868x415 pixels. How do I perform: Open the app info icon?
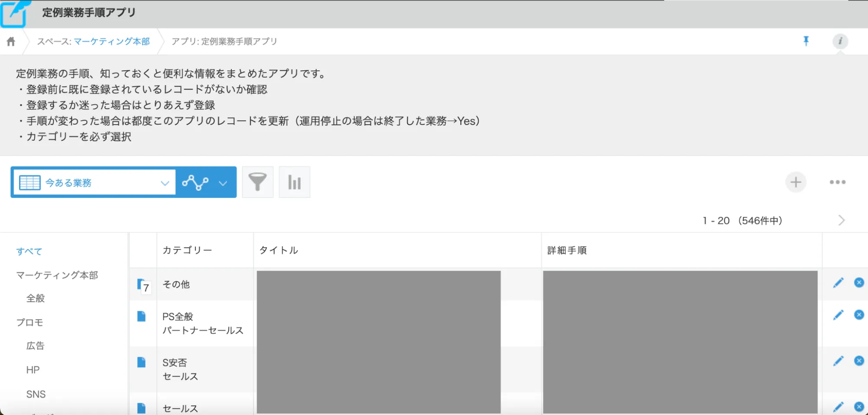840,41
